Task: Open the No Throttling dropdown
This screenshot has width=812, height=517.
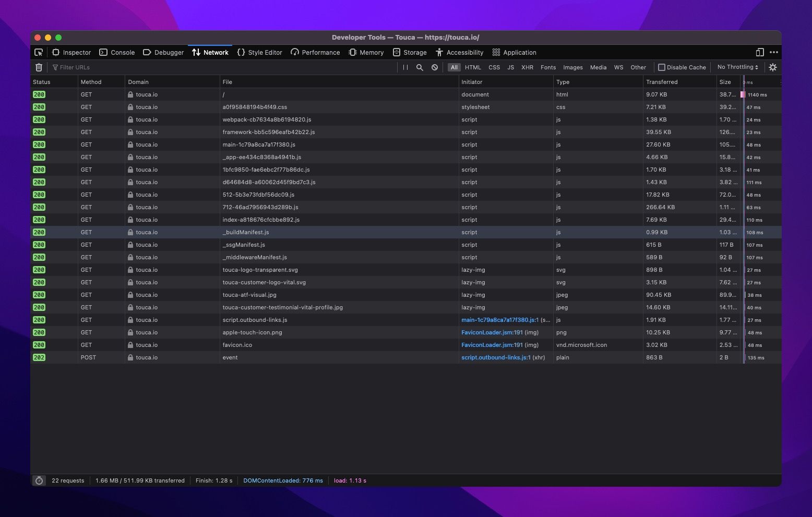Action: pos(737,67)
